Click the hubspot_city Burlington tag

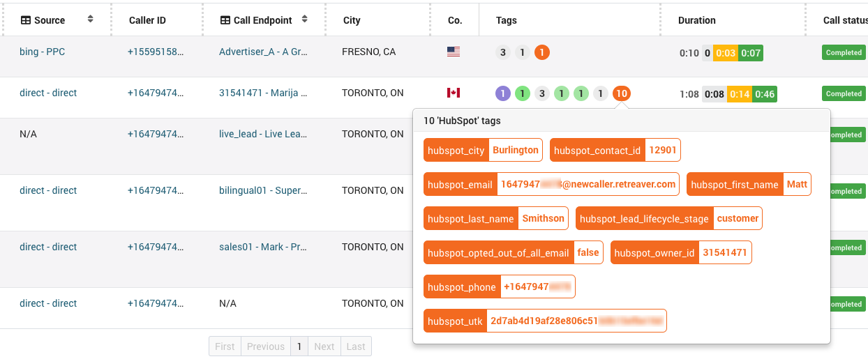(x=483, y=150)
